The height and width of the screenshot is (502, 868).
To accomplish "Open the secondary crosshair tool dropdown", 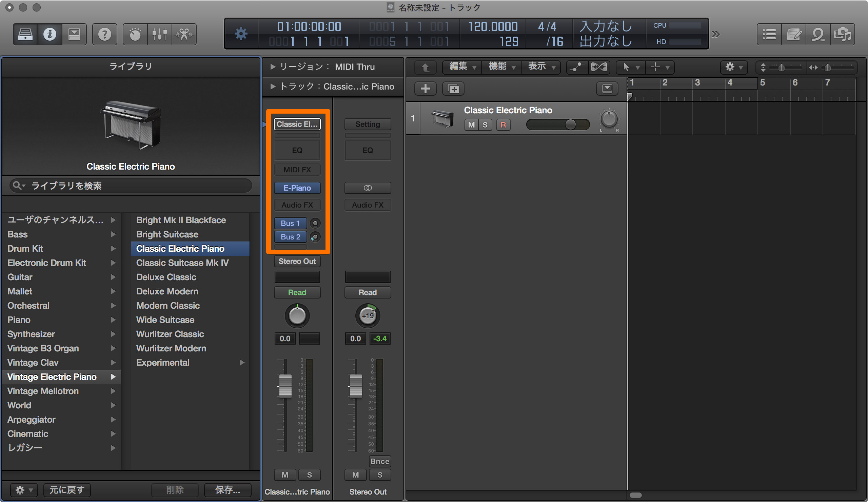I will pos(659,67).
